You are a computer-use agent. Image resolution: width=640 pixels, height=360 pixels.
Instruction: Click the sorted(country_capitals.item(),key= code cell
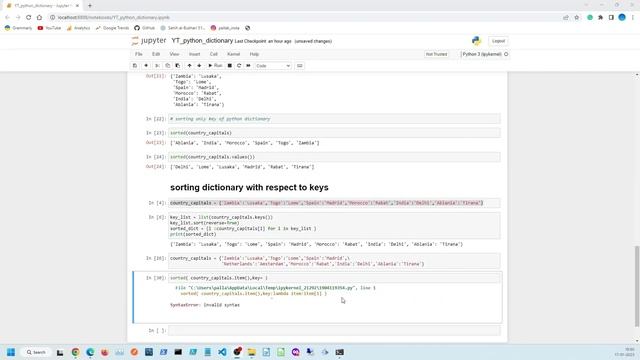click(x=334, y=278)
